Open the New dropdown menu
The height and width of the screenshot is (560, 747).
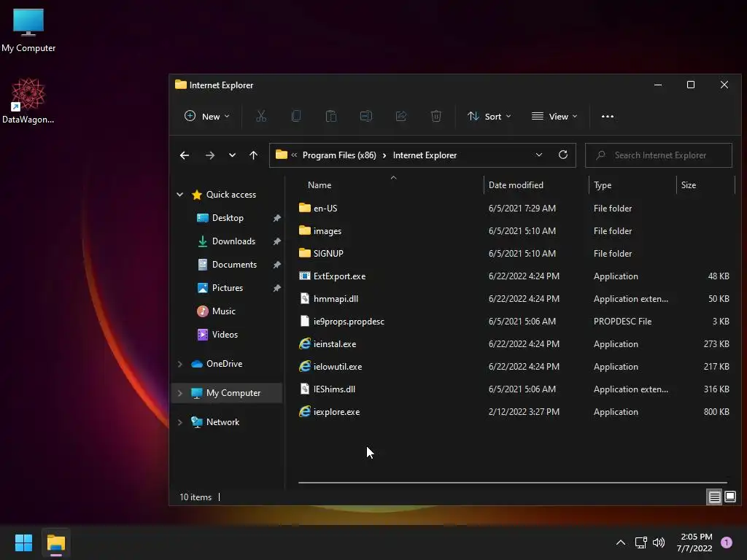(x=206, y=116)
